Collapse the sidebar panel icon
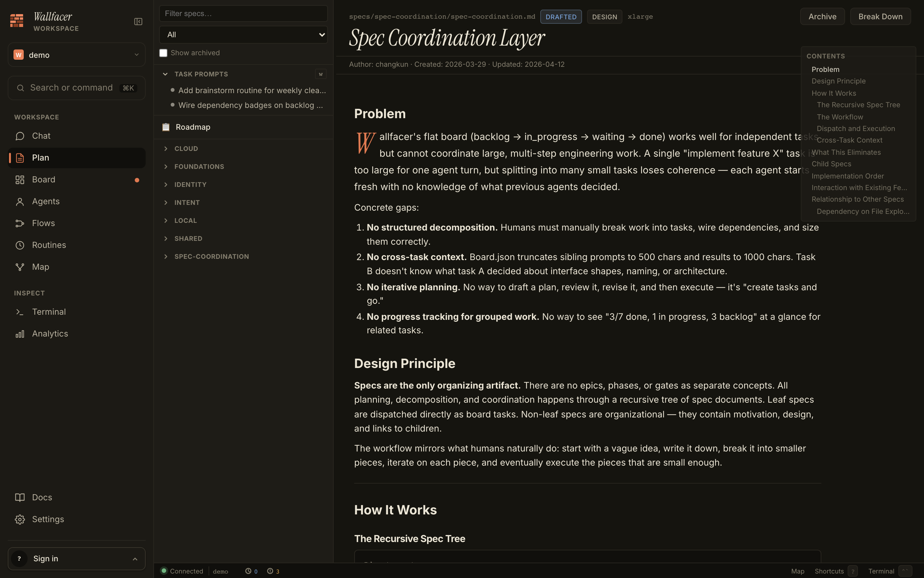The width and height of the screenshot is (924, 578). 138,22
